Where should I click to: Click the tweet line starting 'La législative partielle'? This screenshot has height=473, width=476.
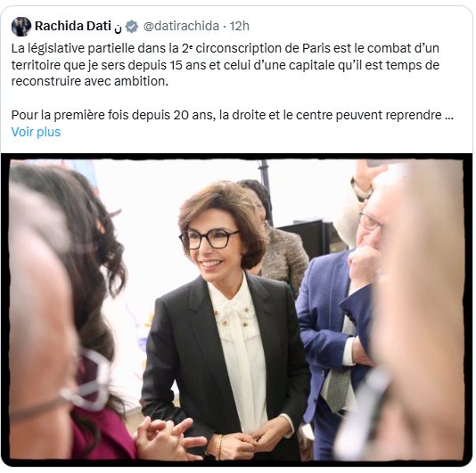[225, 48]
